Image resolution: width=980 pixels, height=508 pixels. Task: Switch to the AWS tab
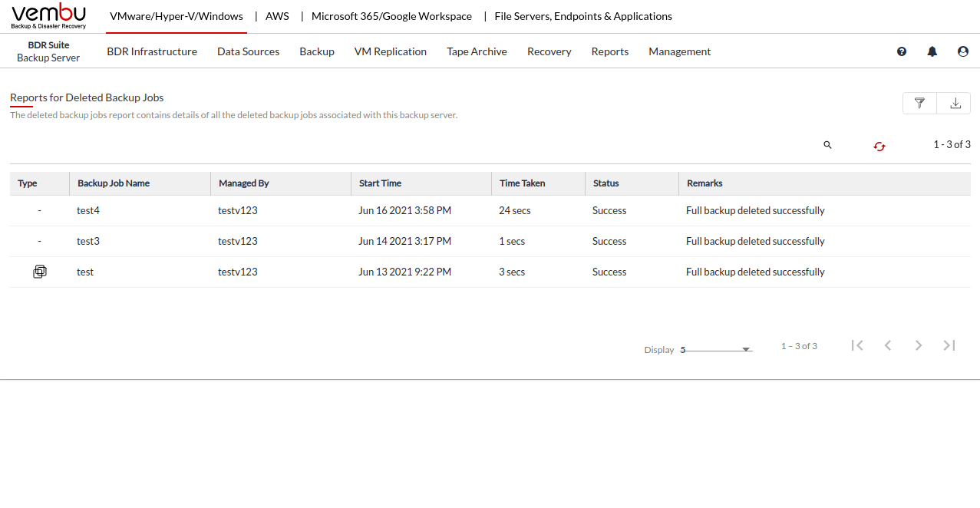[277, 16]
